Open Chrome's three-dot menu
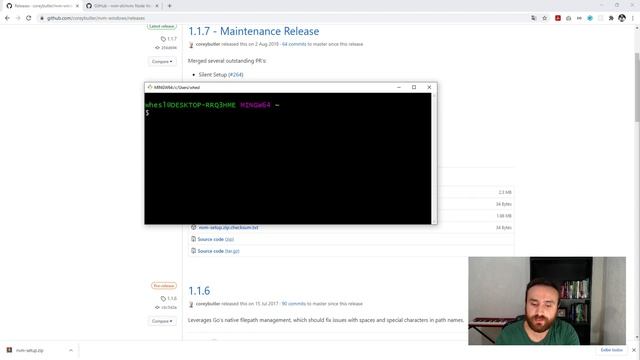Viewport: 640px width, 360px height. click(x=633, y=18)
